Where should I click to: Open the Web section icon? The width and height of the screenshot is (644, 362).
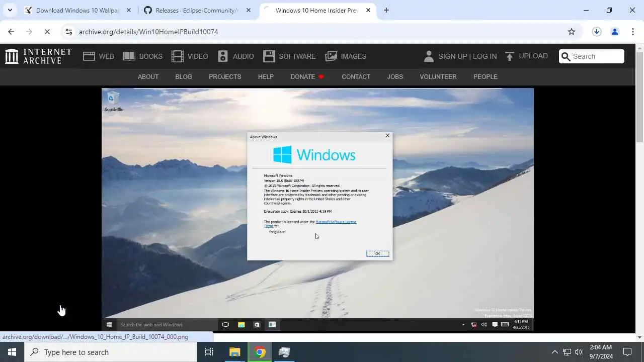coord(89,56)
